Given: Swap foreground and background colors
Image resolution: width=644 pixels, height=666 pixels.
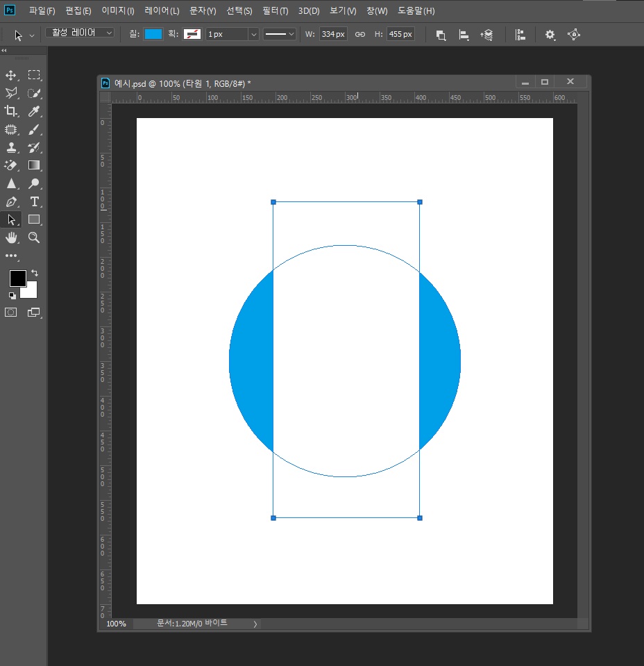Looking at the screenshot, I should pos(35,273).
